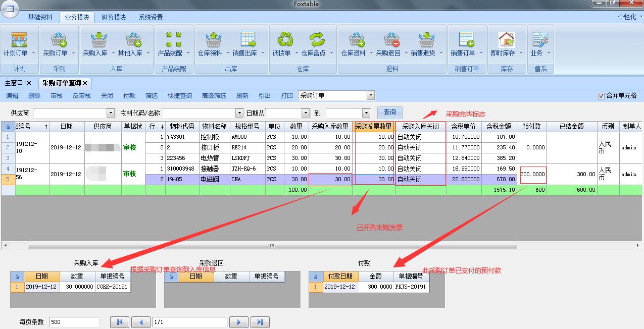Click the 仓库领料 ribbon icon
The height and width of the screenshot is (329, 644).
point(210,40)
